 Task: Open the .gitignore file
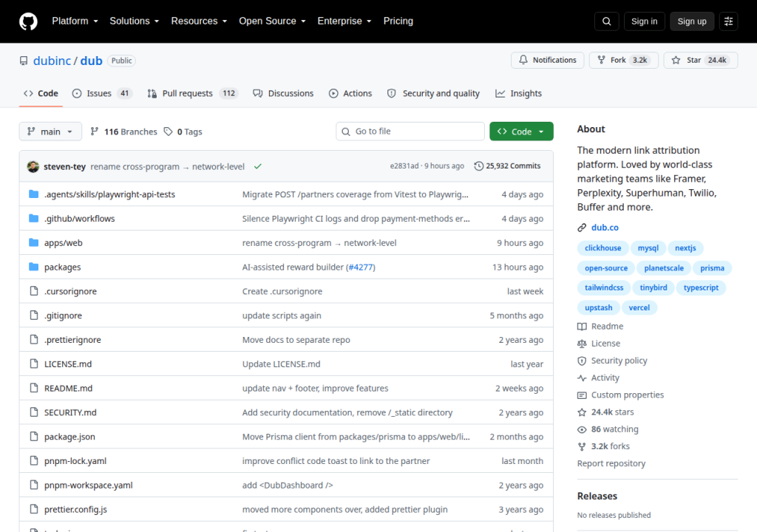click(64, 316)
